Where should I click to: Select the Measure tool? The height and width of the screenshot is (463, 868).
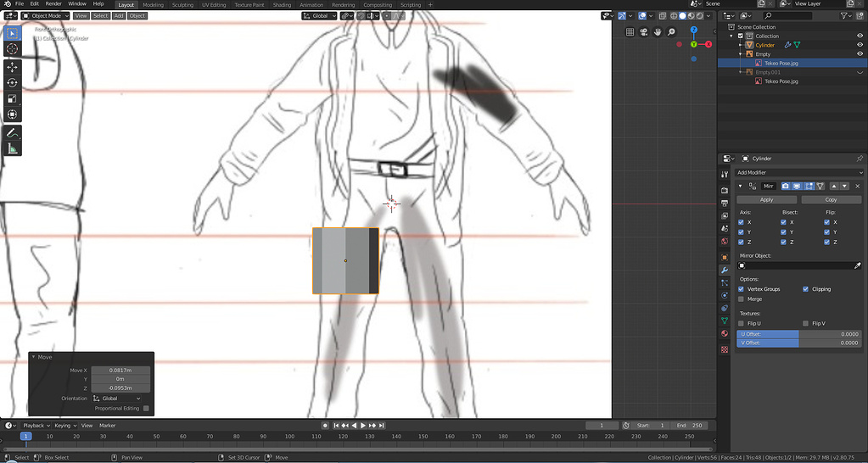(x=12, y=148)
